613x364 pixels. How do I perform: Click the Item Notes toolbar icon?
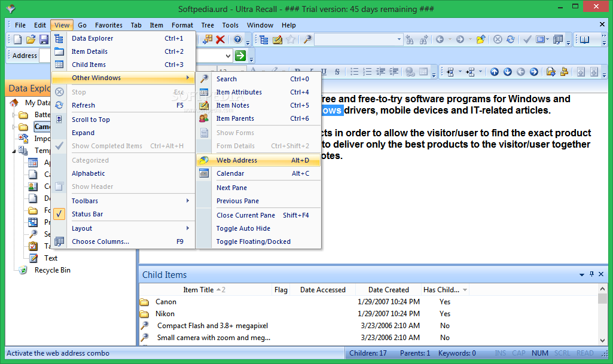pyautogui.click(x=277, y=39)
